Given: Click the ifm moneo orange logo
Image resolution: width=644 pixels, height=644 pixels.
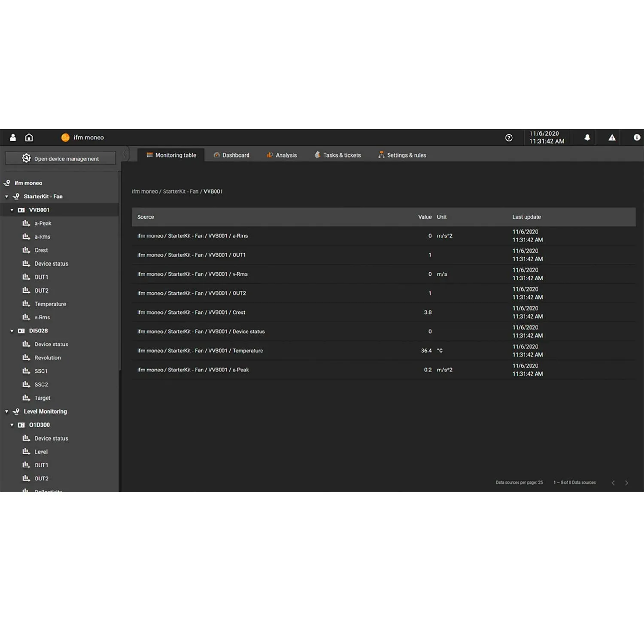Looking at the screenshot, I should click(65, 137).
